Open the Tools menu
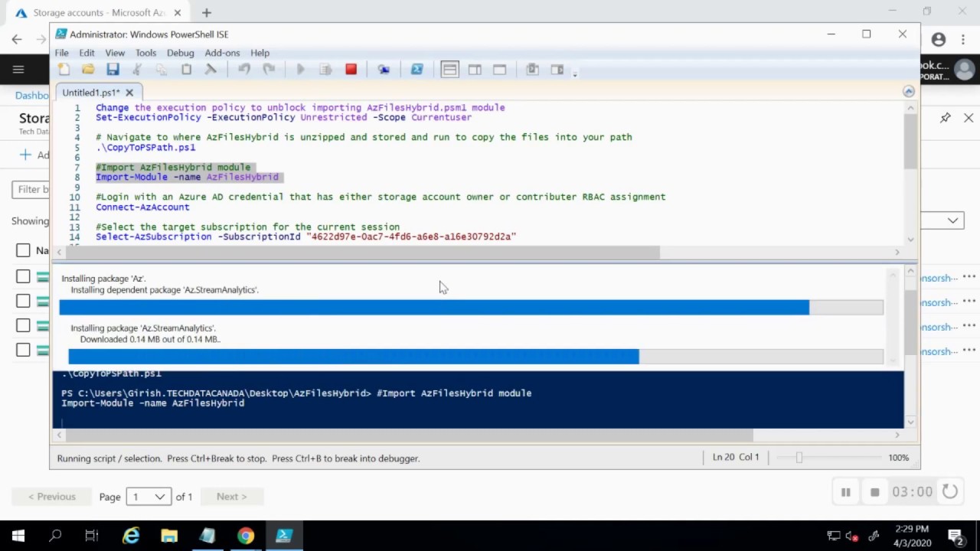 pos(145,53)
